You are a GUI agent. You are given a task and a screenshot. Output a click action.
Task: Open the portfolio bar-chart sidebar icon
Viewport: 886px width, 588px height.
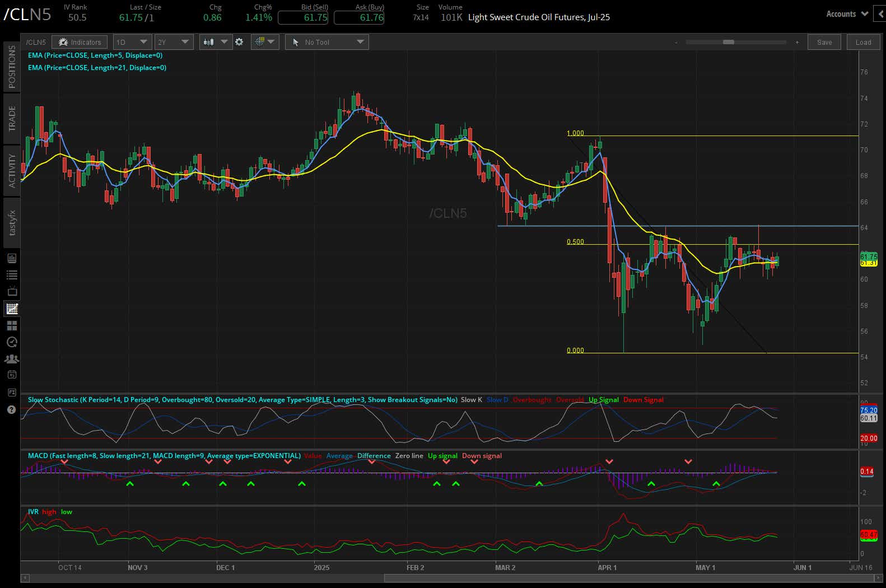pyautogui.click(x=12, y=258)
